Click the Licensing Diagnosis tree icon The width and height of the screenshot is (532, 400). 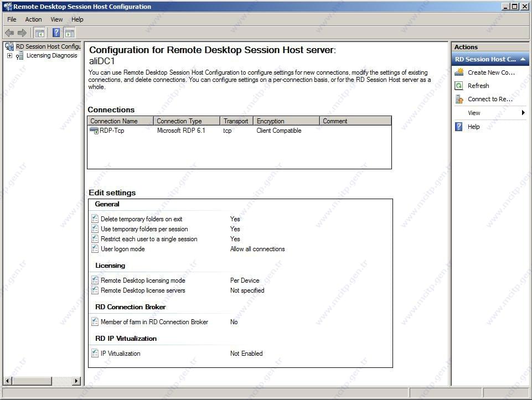click(x=20, y=55)
